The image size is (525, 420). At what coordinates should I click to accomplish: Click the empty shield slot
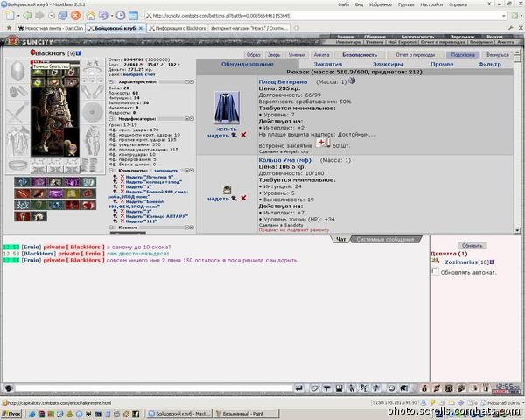(x=93, y=112)
